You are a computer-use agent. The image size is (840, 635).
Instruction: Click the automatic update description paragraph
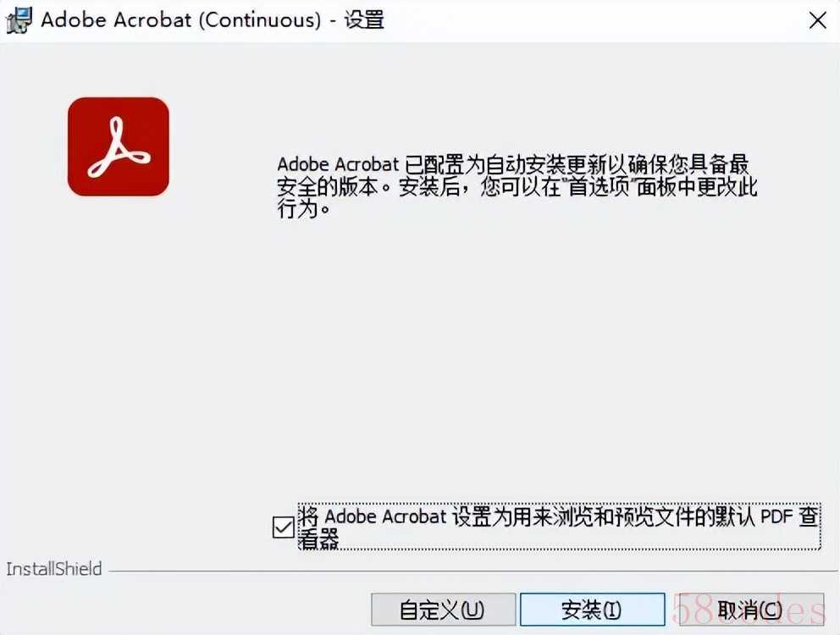517,186
